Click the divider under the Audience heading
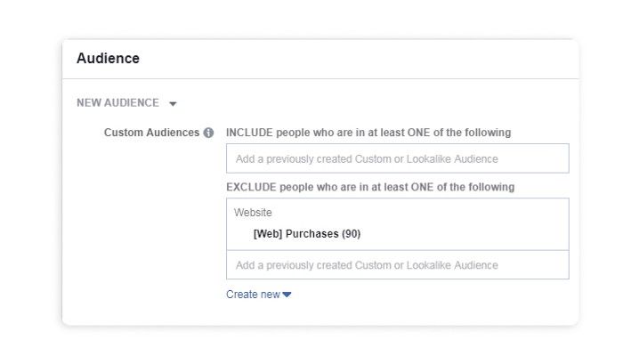The height and width of the screenshot is (364, 623). tap(320, 79)
